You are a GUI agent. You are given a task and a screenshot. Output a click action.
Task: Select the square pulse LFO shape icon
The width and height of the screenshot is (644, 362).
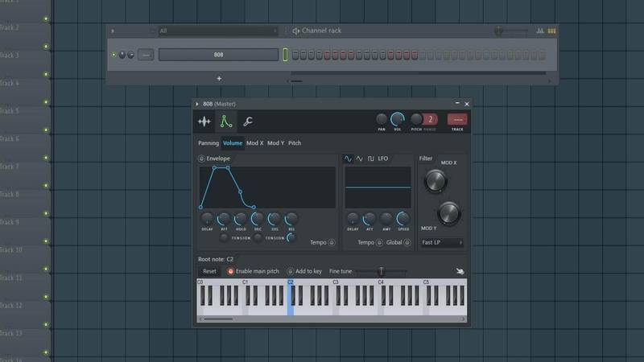(371, 158)
